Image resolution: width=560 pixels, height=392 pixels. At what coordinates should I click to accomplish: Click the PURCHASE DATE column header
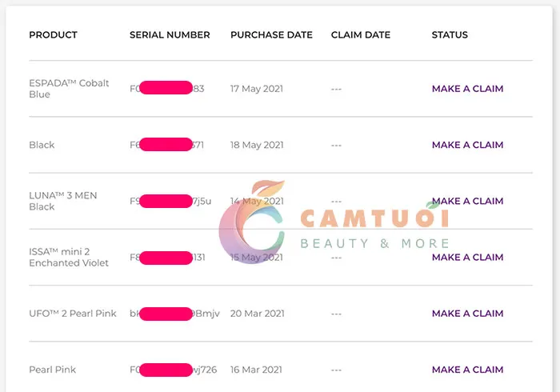270,35
